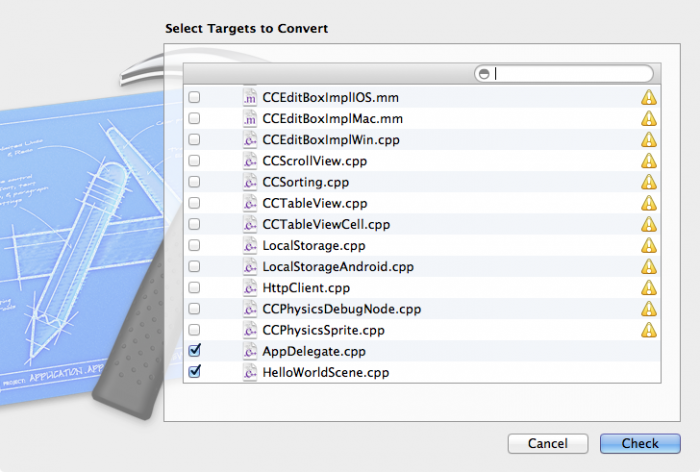The height and width of the screenshot is (472, 700).
Task: Click warning triangle beside CCScrollView.cpp
Action: [649, 161]
